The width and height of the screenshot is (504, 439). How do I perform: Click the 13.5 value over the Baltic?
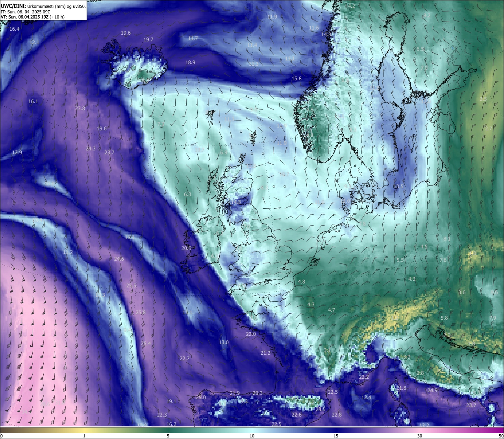pyautogui.click(x=399, y=187)
